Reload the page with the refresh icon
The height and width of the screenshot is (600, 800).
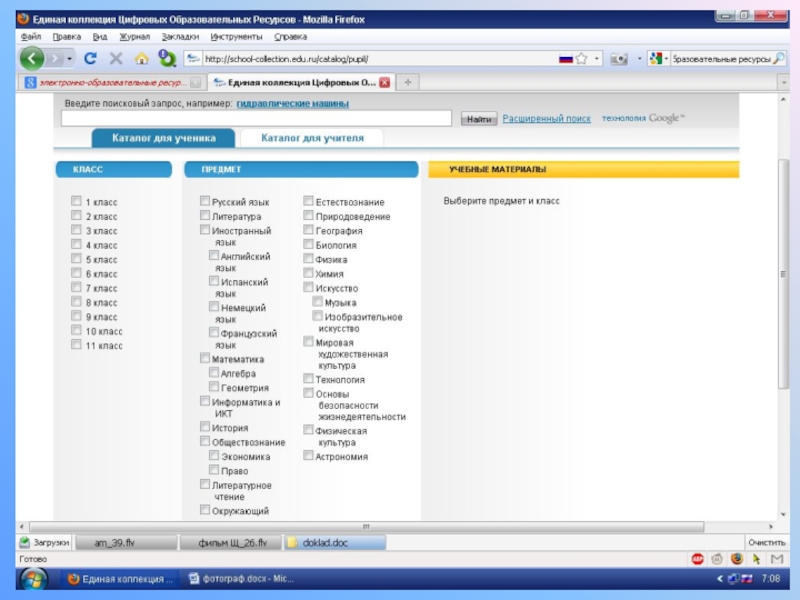tap(91, 59)
